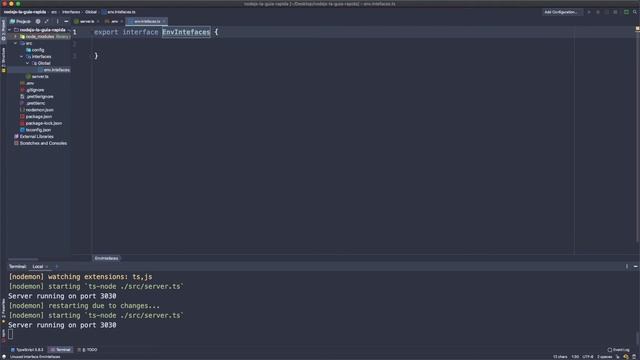Image resolution: width=640 pixels, height=360 pixels.
Task: Click the EnvIntefaces identifier in code
Action: 186,32
